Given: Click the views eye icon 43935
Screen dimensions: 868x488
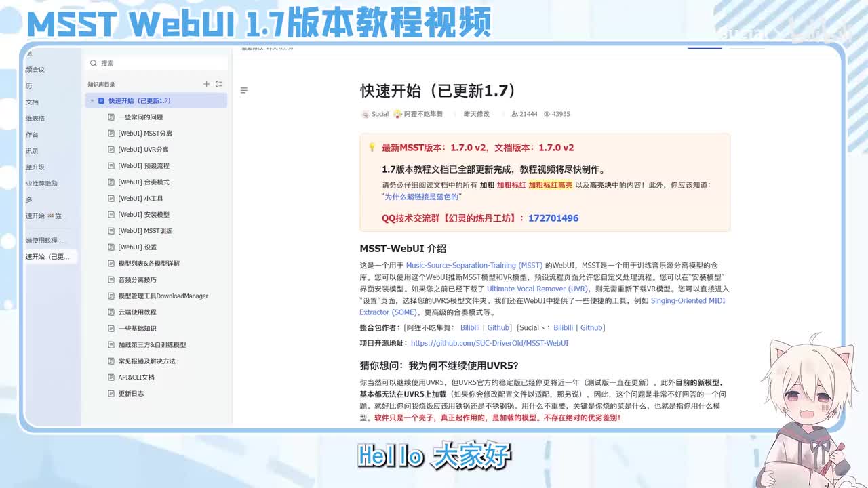Looking at the screenshot, I should (x=547, y=114).
